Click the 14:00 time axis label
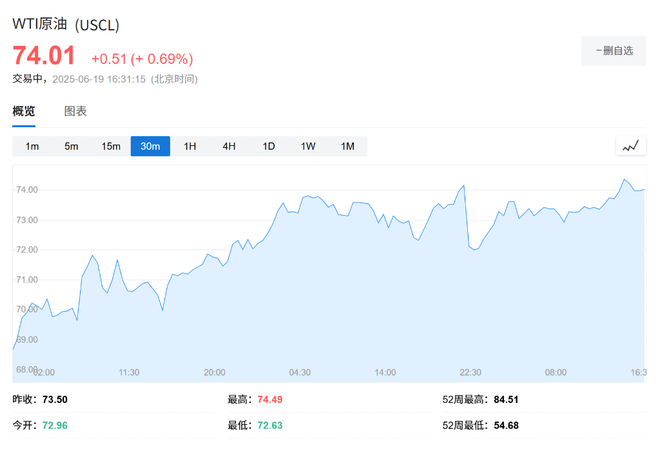The width and height of the screenshot is (660, 450). click(385, 373)
